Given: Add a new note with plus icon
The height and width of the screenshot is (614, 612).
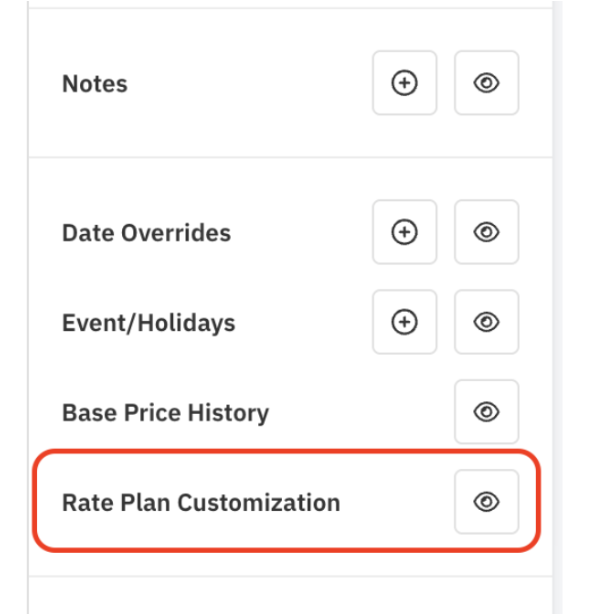Looking at the screenshot, I should (x=404, y=84).
